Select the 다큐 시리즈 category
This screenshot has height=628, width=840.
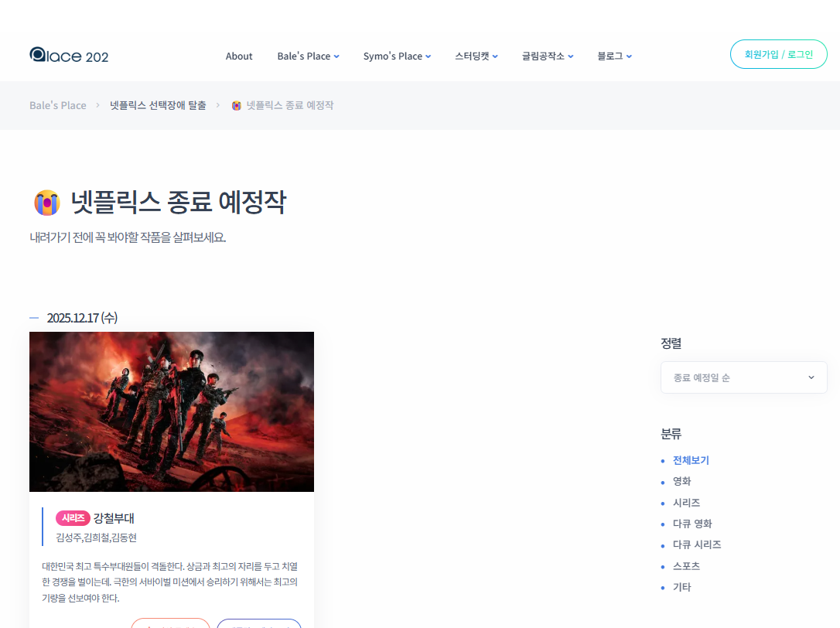click(697, 544)
